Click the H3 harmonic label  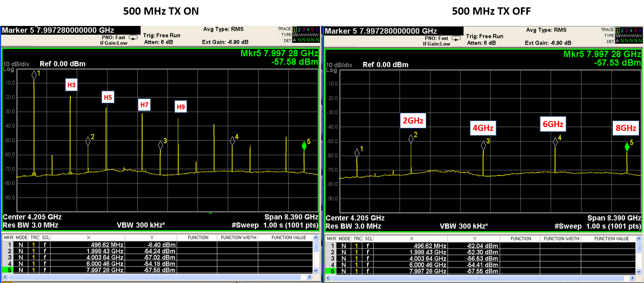tap(71, 85)
